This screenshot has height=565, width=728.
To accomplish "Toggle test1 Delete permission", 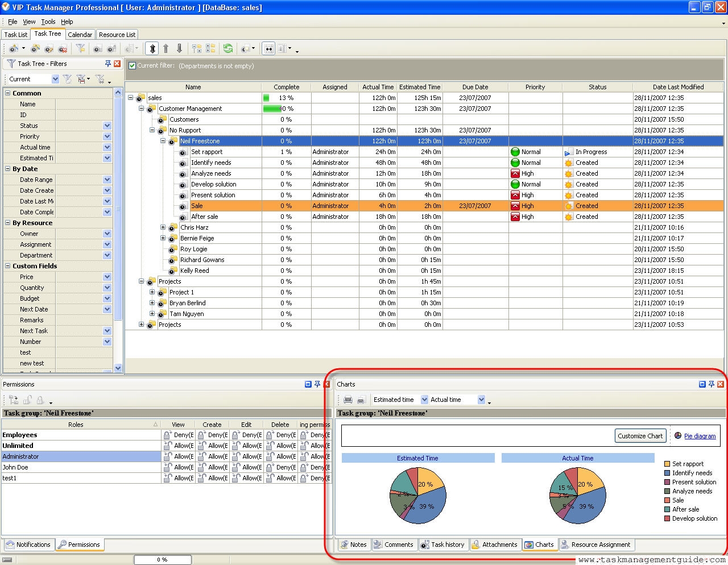I will [280, 478].
